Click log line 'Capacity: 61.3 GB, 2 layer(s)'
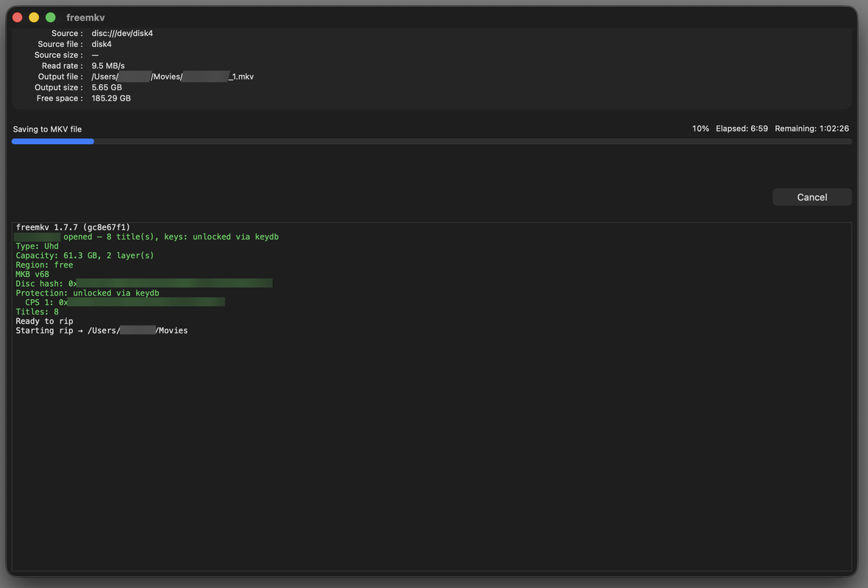The width and height of the screenshot is (868, 588). 85,256
